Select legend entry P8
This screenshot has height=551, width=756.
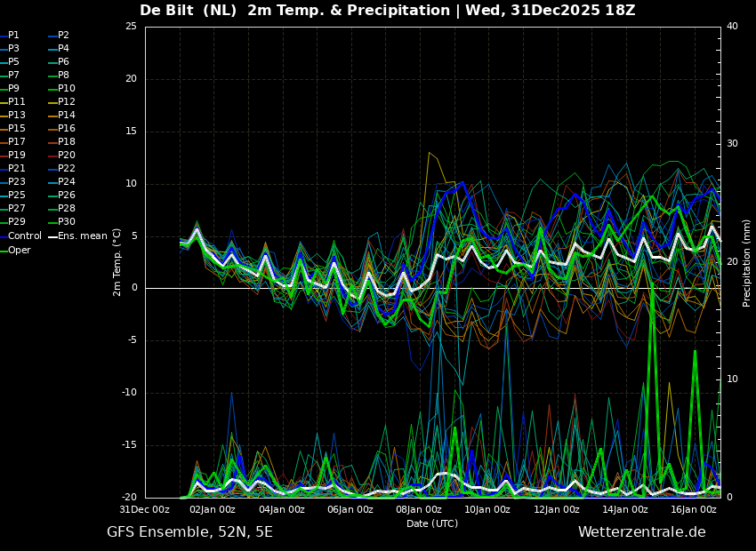pyautogui.click(x=59, y=76)
